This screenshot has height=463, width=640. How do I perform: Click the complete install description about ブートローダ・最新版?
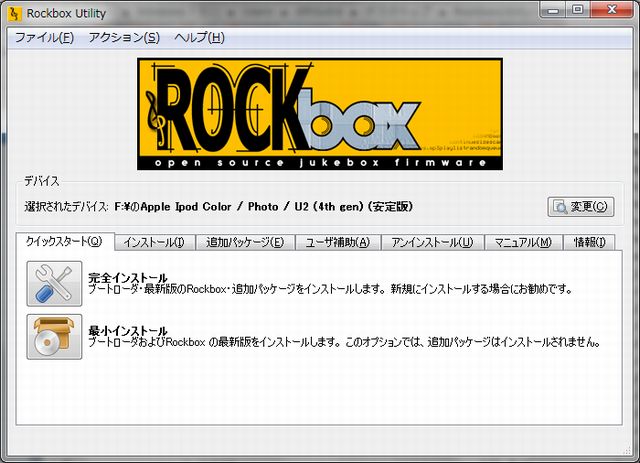330,289
